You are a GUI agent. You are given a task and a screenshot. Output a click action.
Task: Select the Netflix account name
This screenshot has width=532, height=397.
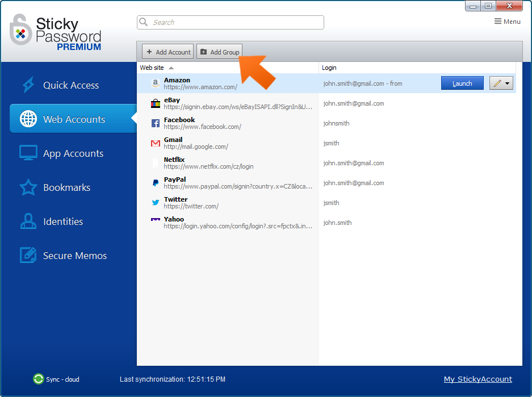(174, 160)
